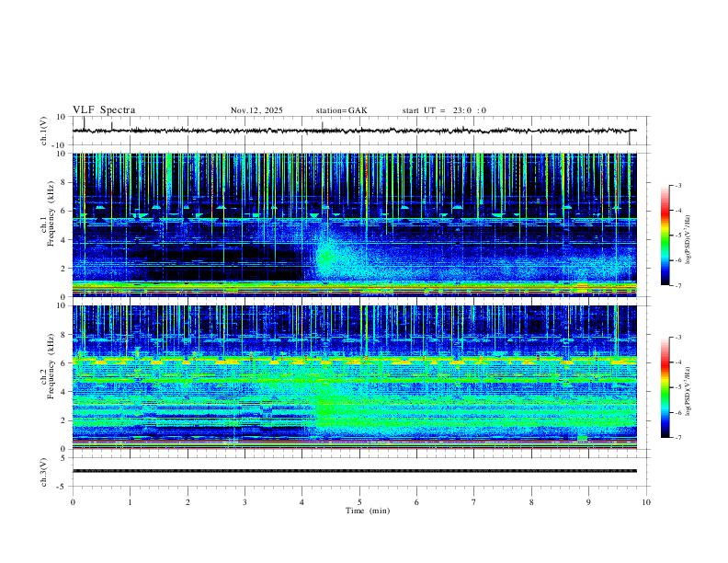Click the ch.2 "Frequency (kHz)" axis label

click(51, 366)
